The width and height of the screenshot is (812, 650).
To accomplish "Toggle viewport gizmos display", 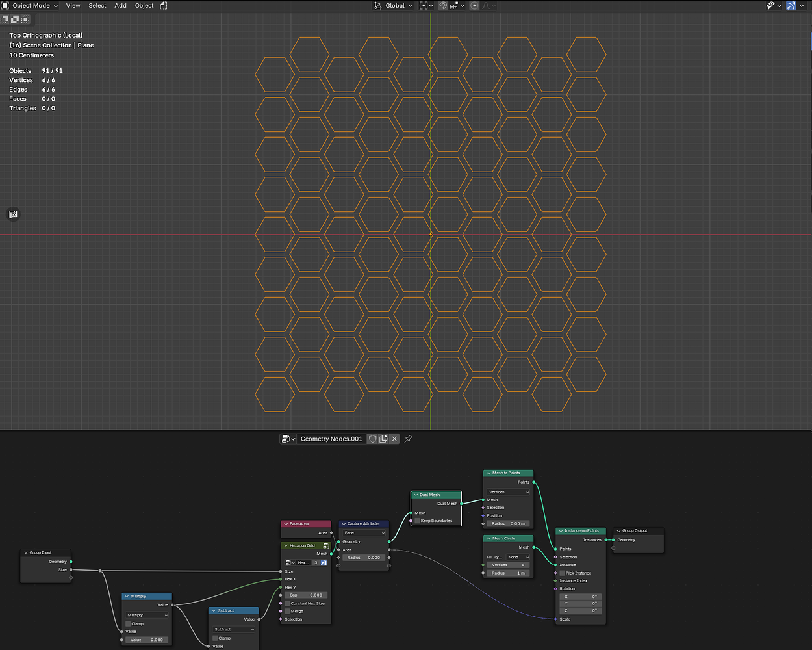I will [x=791, y=5].
